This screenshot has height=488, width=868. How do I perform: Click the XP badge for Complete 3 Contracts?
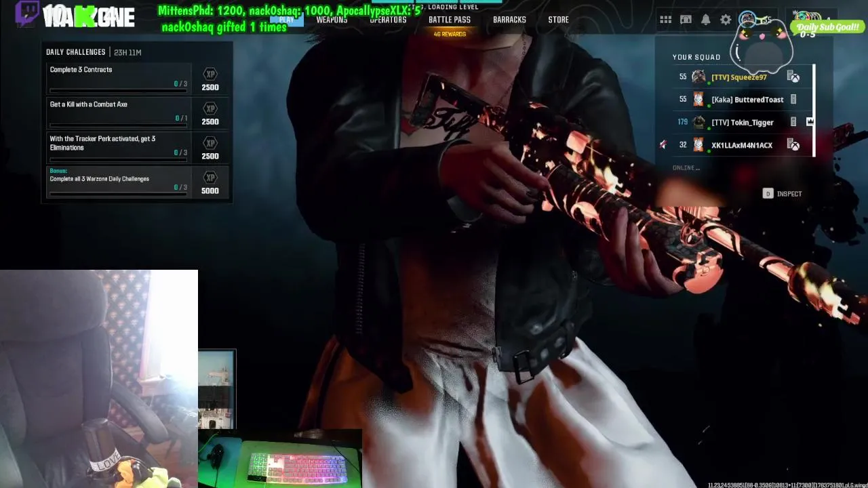210,74
